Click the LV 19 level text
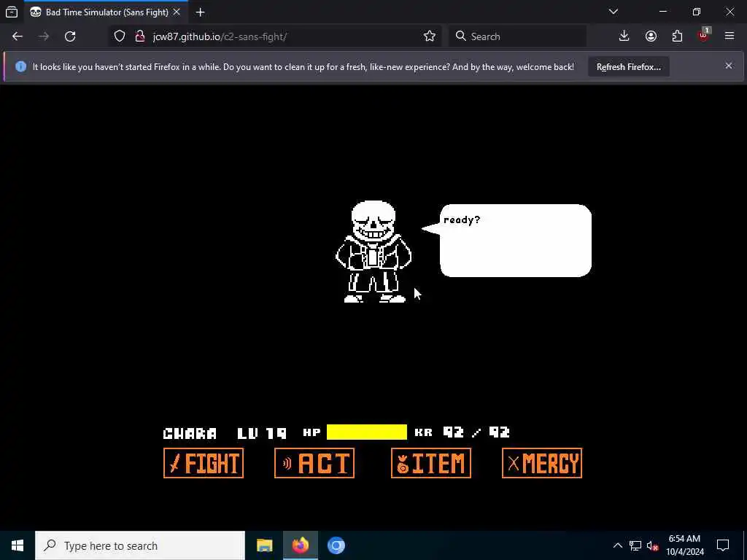The height and width of the screenshot is (560, 747). [x=262, y=433]
